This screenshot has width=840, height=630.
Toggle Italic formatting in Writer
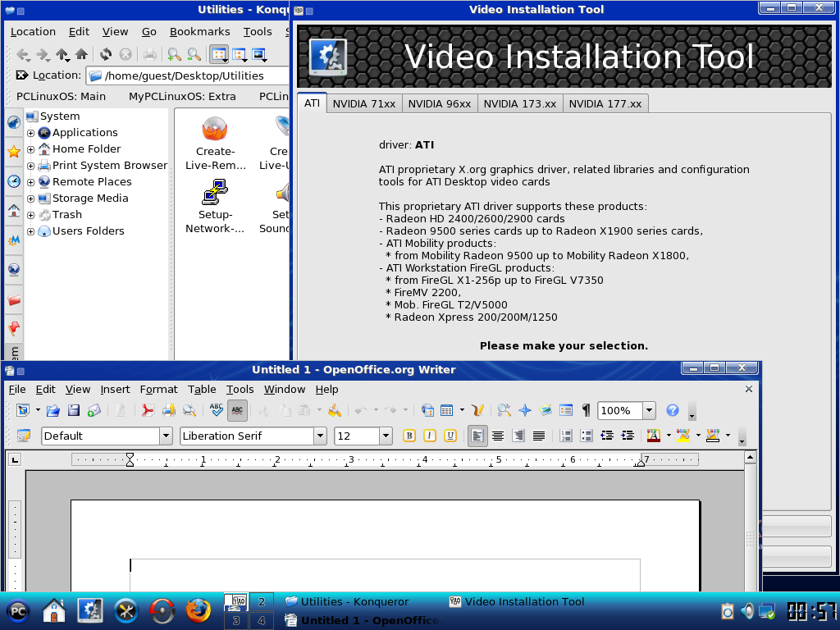[x=430, y=436]
